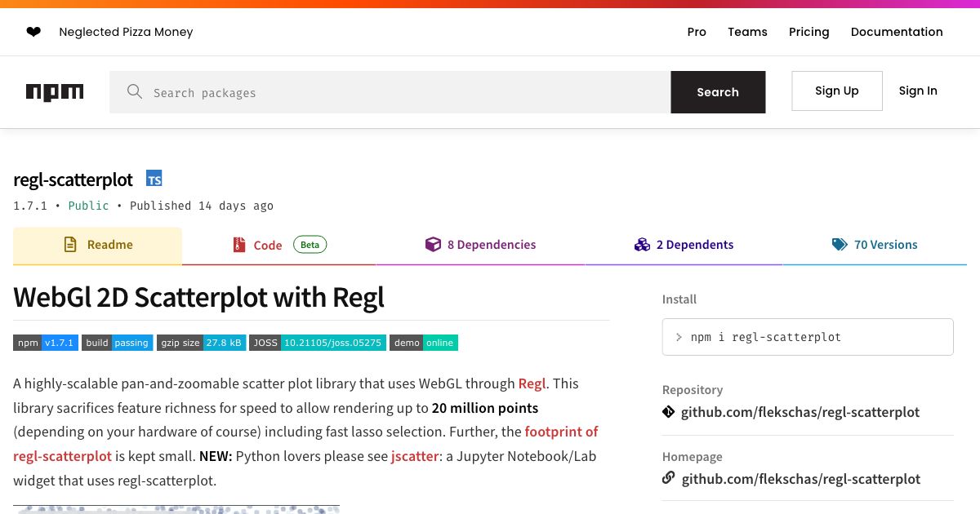980x514 pixels.
Task: Click the TS badge beside regl-scatterplot
Action: (x=154, y=178)
